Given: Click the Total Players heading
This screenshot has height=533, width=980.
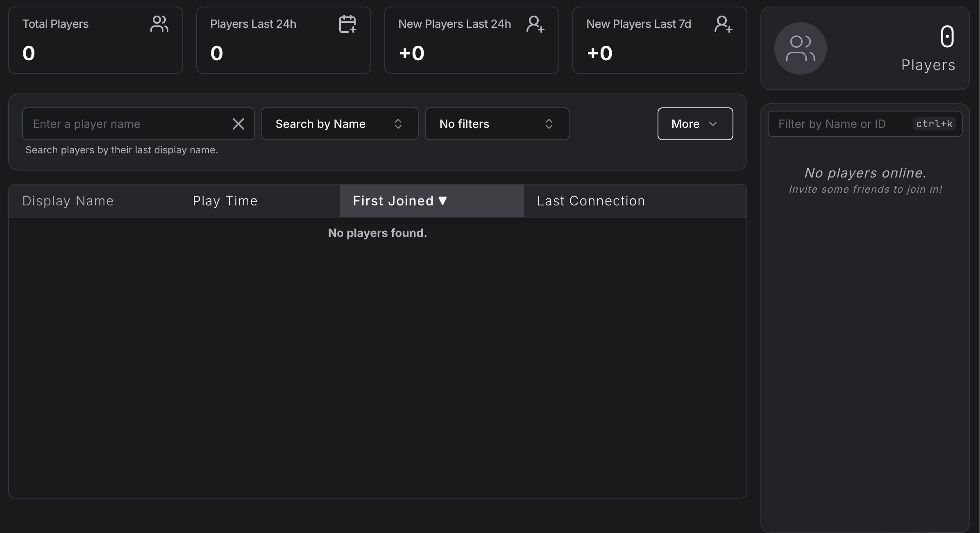Looking at the screenshot, I should pos(55,24).
